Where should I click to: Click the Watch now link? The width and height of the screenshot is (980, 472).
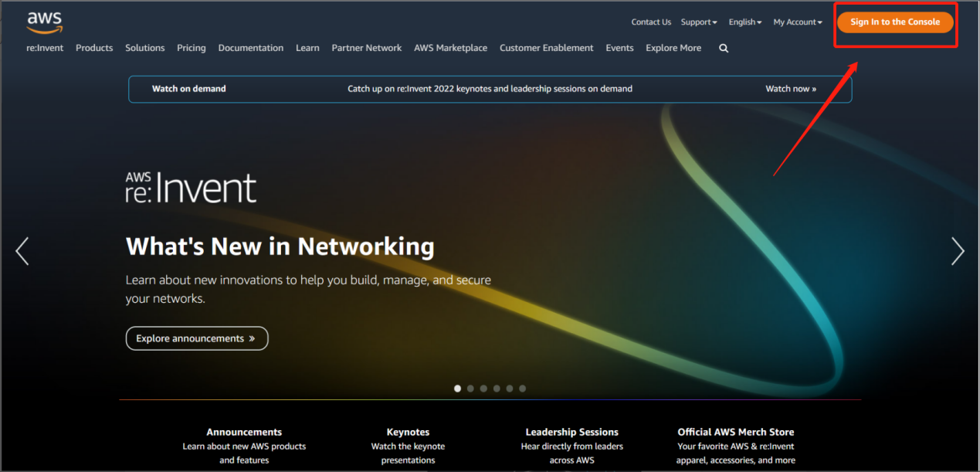click(790, 89)
